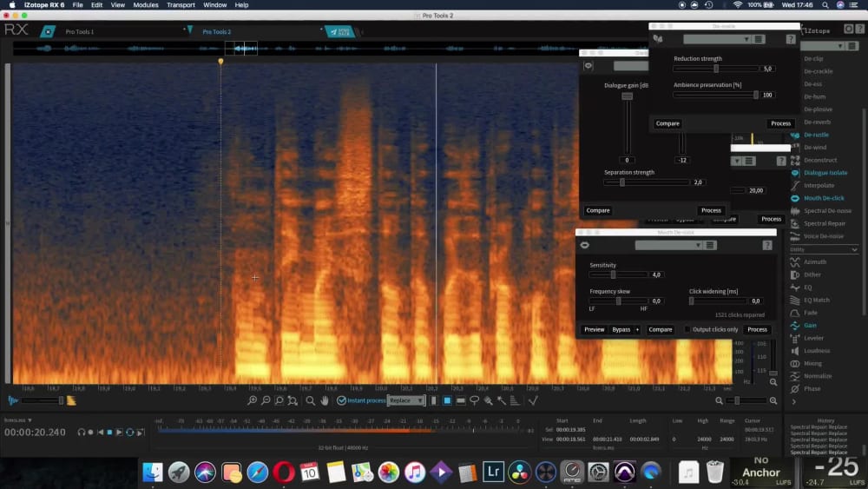Open the Deconstruct module
Screen dimensions: 868x489
click(820, 160)
